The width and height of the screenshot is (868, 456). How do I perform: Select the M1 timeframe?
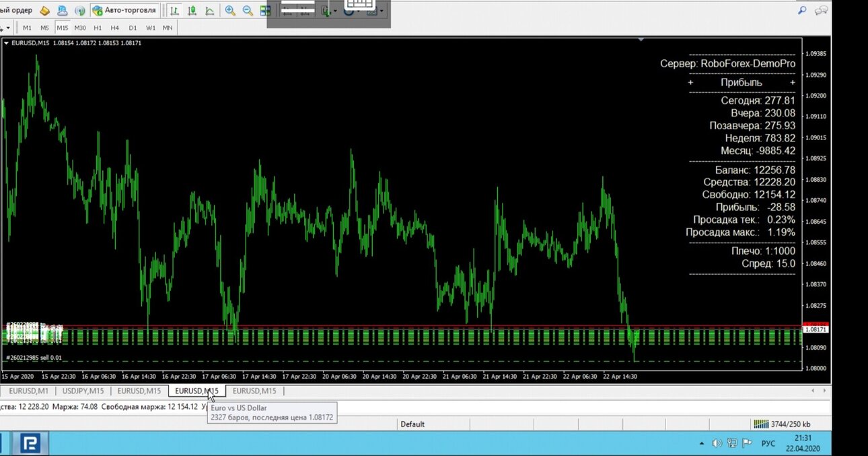[x=27, y=28]
